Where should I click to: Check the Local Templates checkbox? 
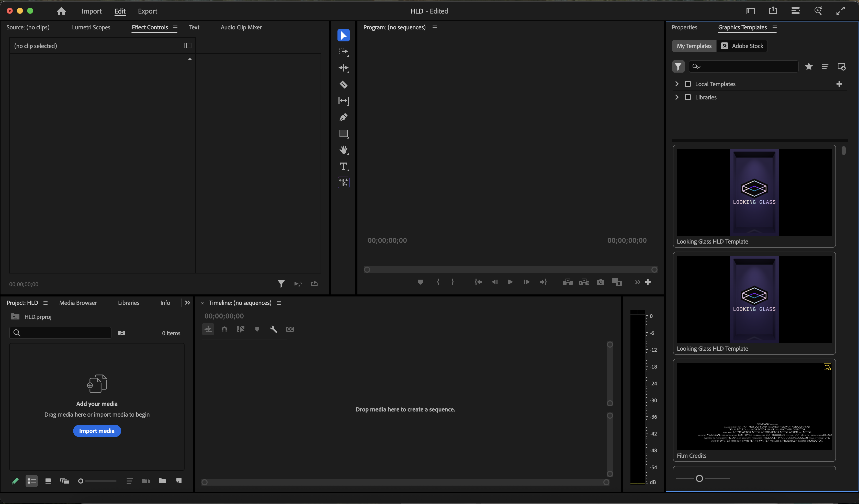click(x=687, y=84)
